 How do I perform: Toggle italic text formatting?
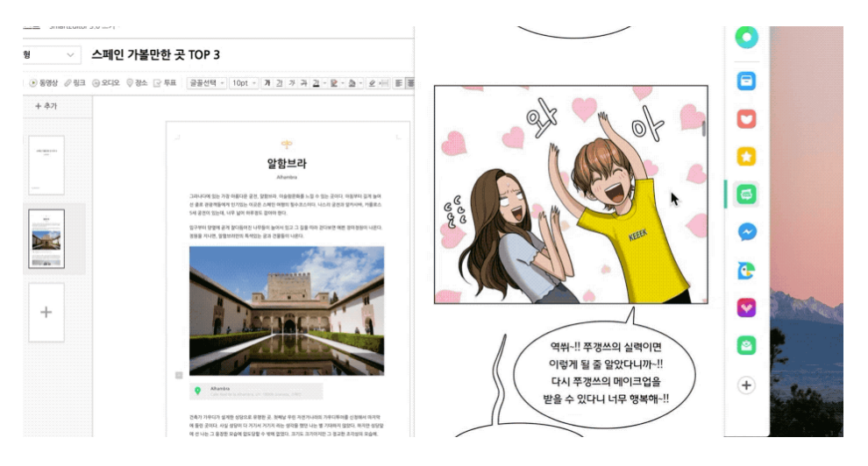[x=292, y=83]
